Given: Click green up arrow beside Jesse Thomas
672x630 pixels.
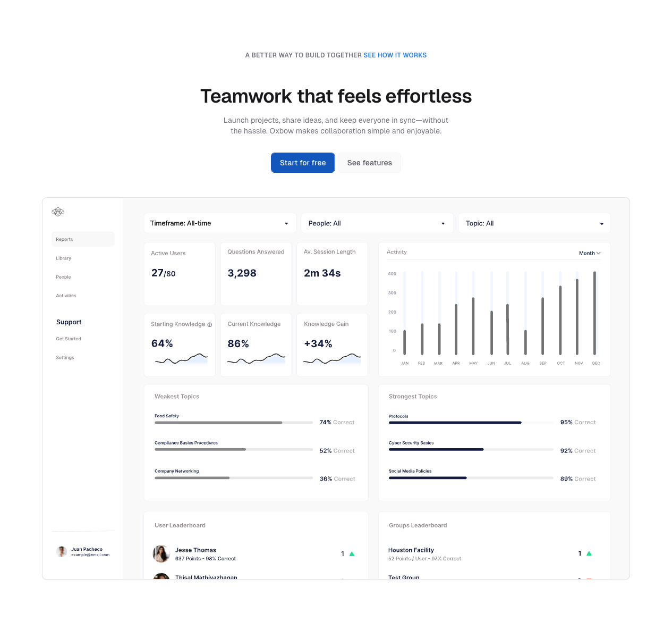Looking at the screenshot, I should pos(352,554).
